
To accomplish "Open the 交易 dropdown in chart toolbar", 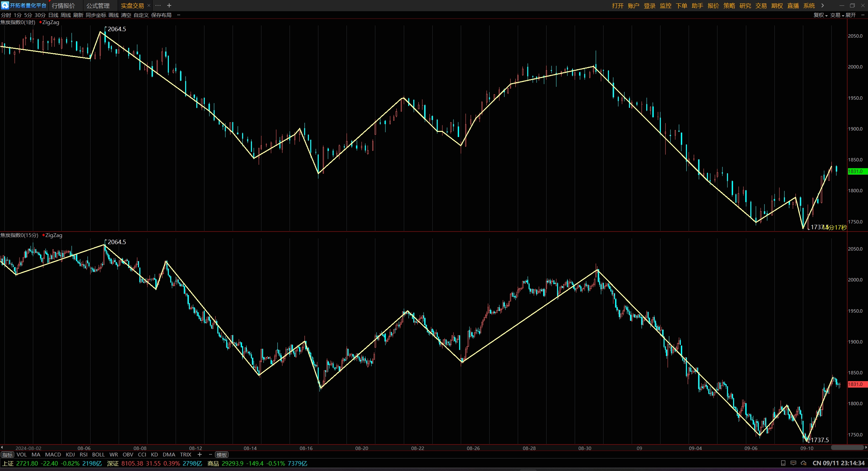I will tap(837, 15).
